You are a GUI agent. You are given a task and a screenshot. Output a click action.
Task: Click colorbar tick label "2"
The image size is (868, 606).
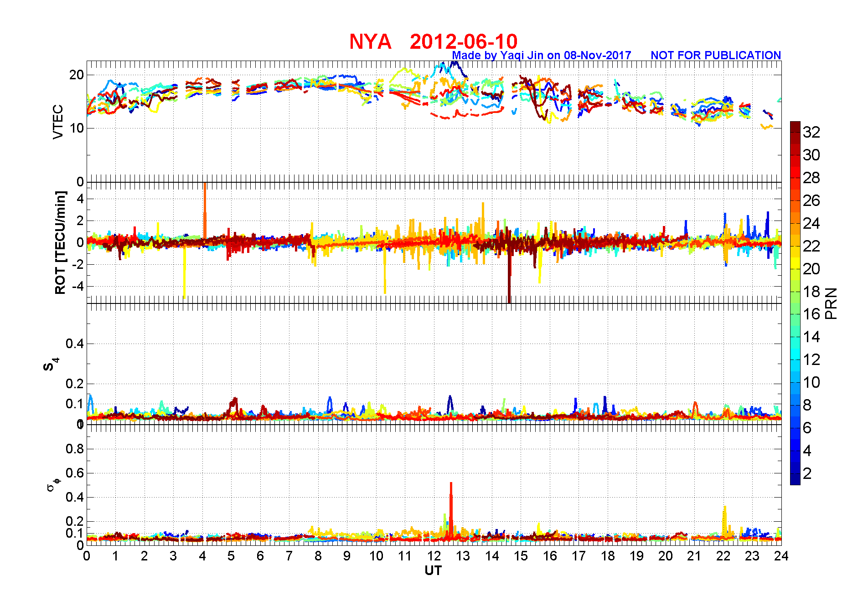coord(807,473)
